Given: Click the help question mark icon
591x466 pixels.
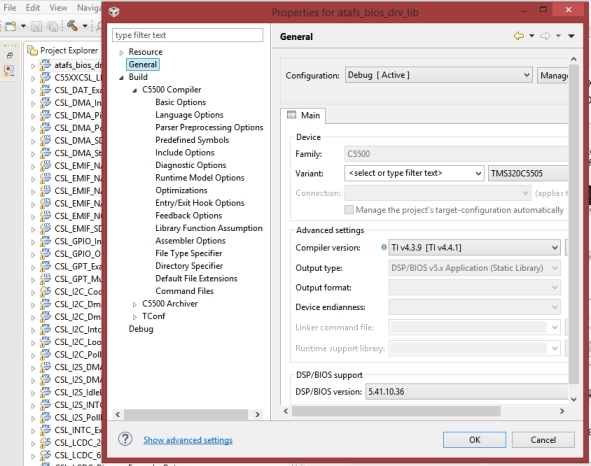Looking at the screenshot, I should click(x=125, y=439).
